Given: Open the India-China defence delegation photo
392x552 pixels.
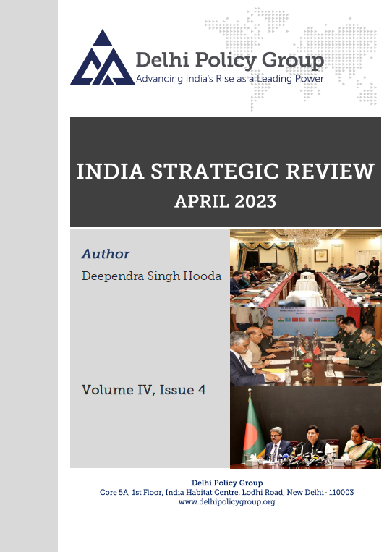Looking at the screenshot, I should pyautogui.click(x=306, y=347).
